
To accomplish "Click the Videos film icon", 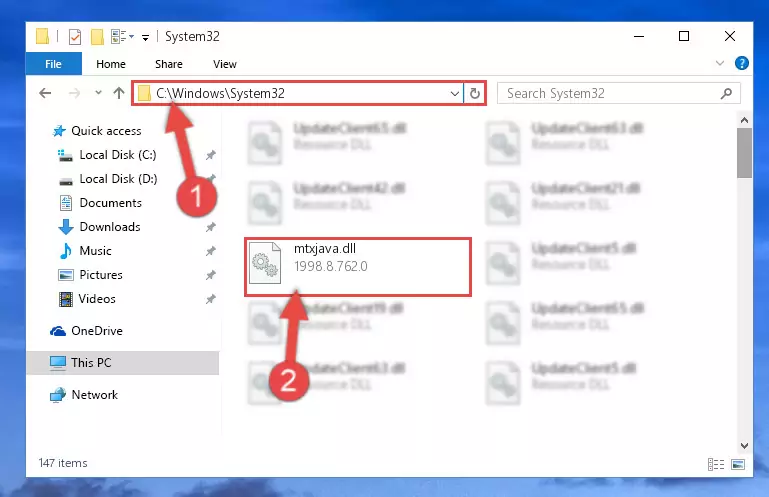I will pos(66,299).
